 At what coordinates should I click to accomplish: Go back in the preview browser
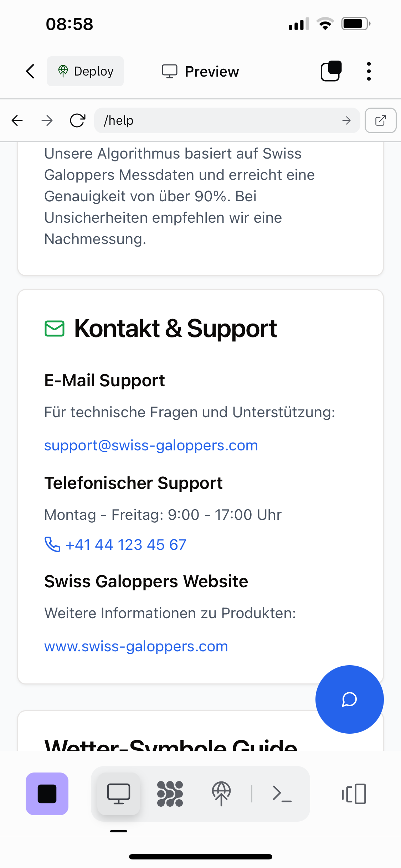17,120
